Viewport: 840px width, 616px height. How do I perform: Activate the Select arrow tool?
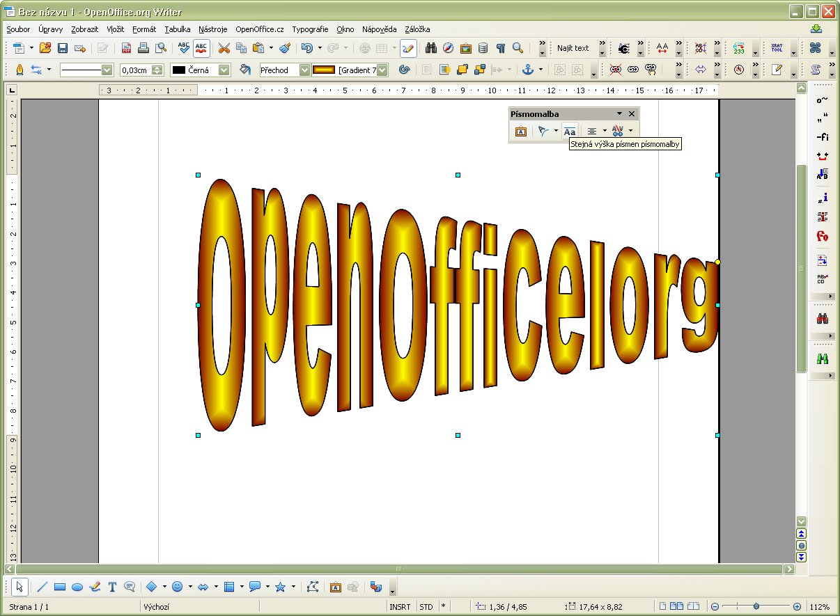(20, 587)
